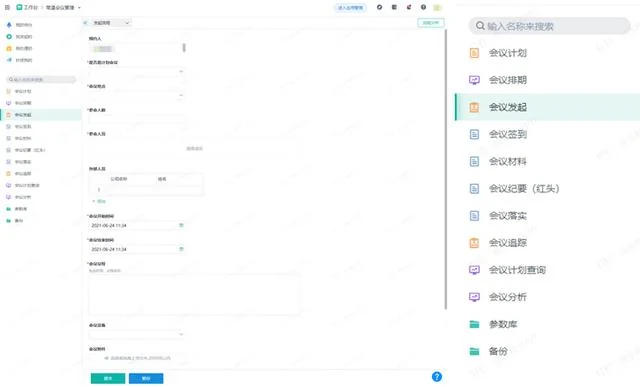The image size is (640, 387).
Task: Open the blue help question icon
Action: 437,377
